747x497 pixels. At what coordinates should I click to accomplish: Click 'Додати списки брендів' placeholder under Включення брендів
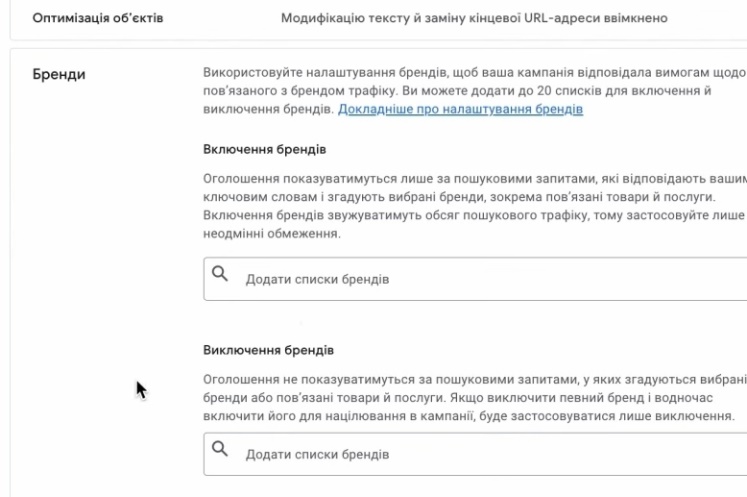pos(316,277)
